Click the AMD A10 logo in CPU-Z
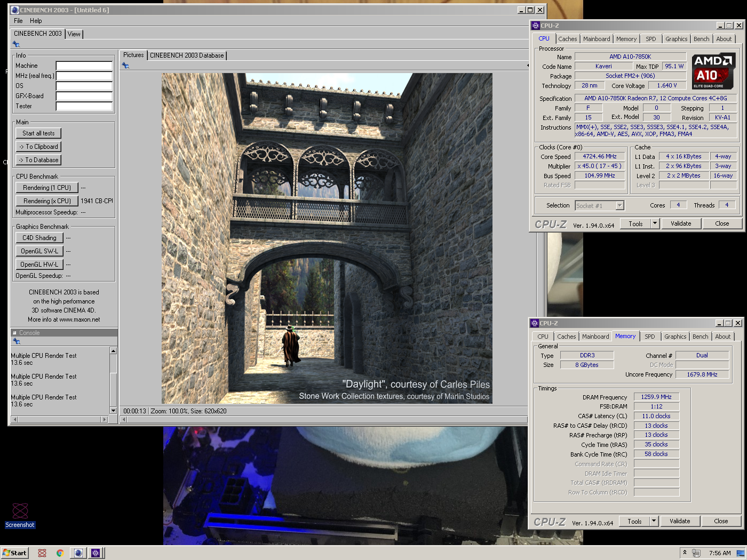Viewport: 747px width, 560px height. 713,71
